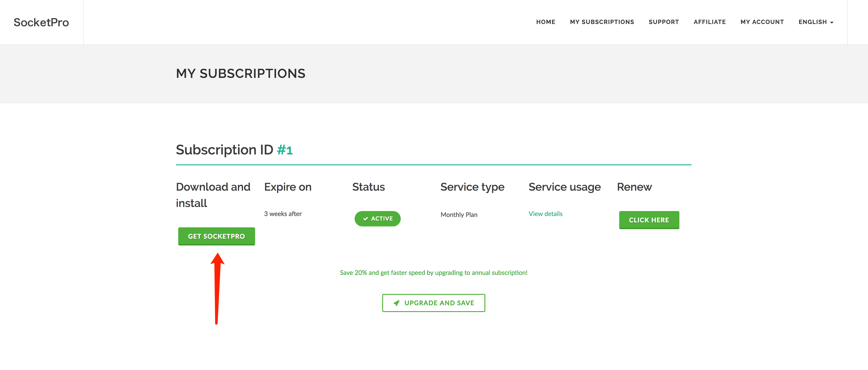Open My Account from top menu
Image resolution: width=868 pixels, height=370 pixels.
tap(762, 22)
